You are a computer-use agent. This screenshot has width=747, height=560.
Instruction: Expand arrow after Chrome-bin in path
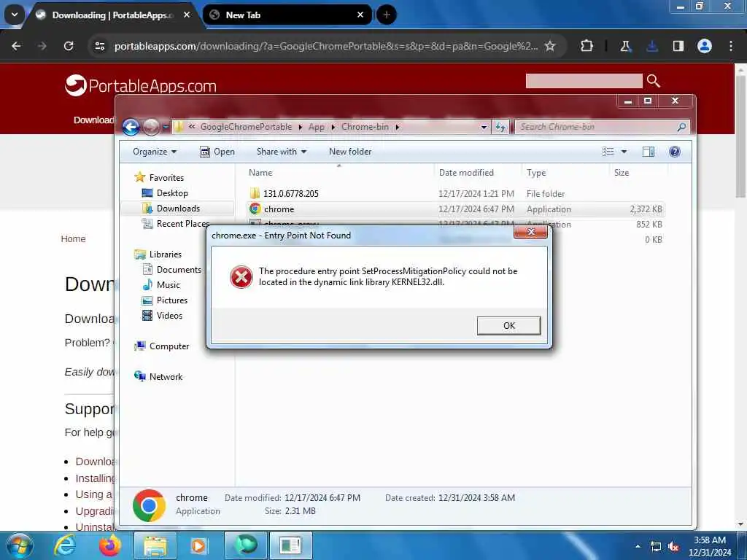pyautogui.click(x=398, y=127)
